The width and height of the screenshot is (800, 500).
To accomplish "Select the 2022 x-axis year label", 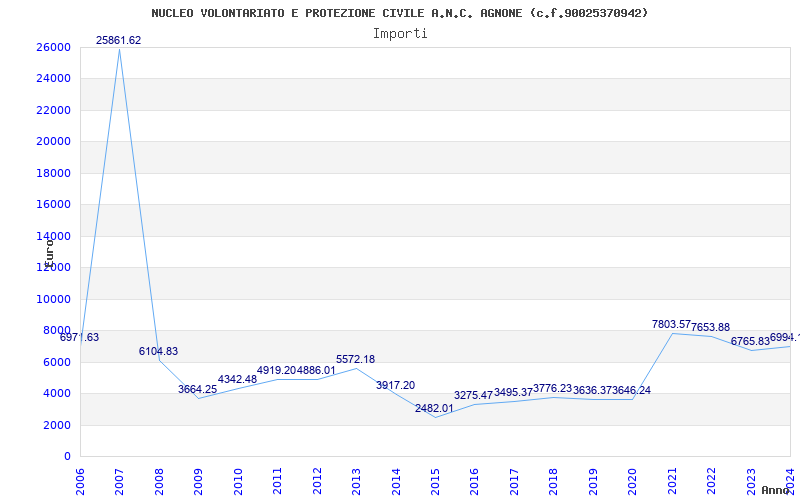I will [x=712, y=481].
